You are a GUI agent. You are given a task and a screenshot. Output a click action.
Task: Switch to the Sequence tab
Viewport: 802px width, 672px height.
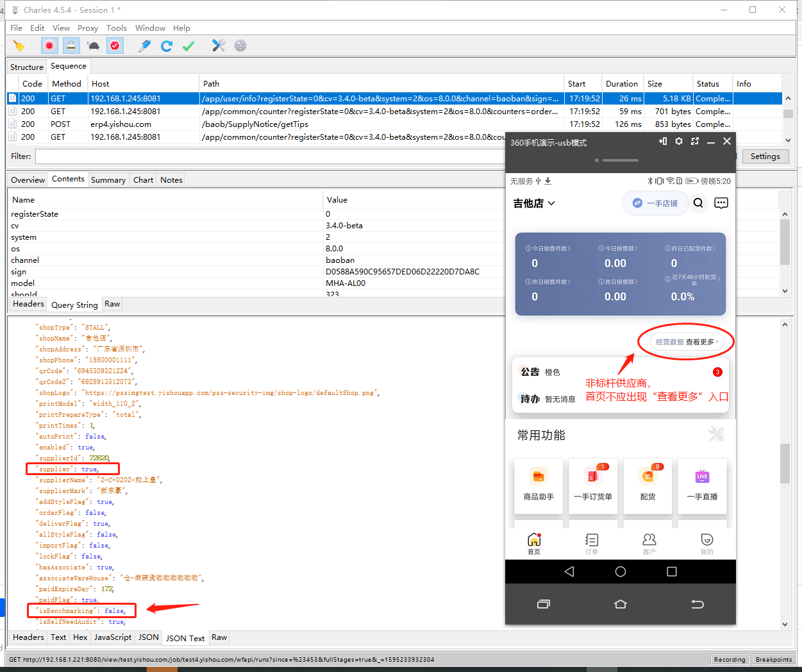point(69,66)
